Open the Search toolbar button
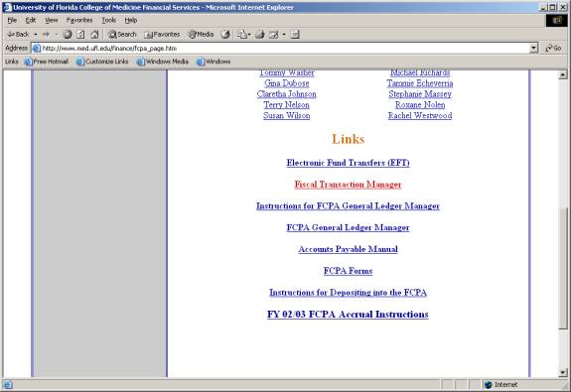This screenshot has height=392, width=571. [x=122, y=34]
